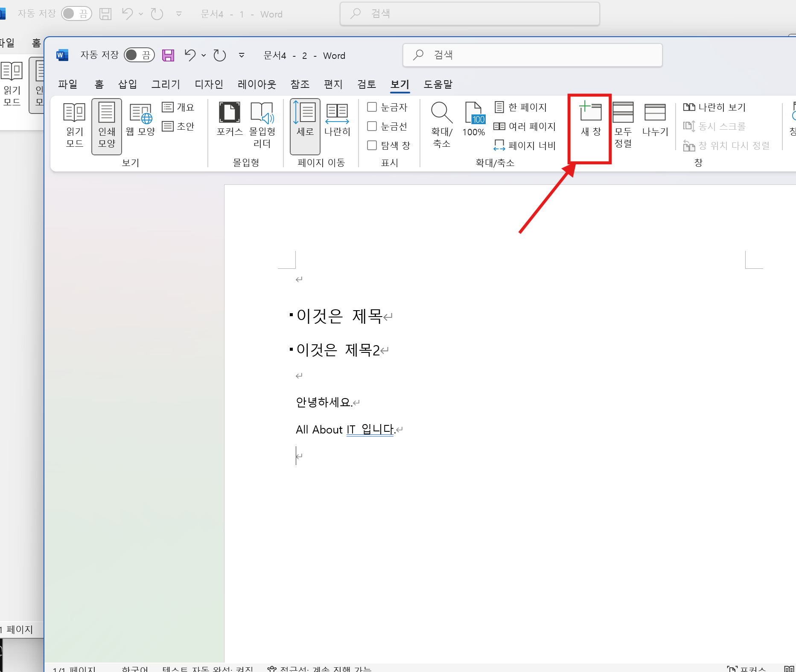The width and height of the screenshot is (796, 672).
Task: Click Focus (포커스) button in status bar
Action: (747, 669)
